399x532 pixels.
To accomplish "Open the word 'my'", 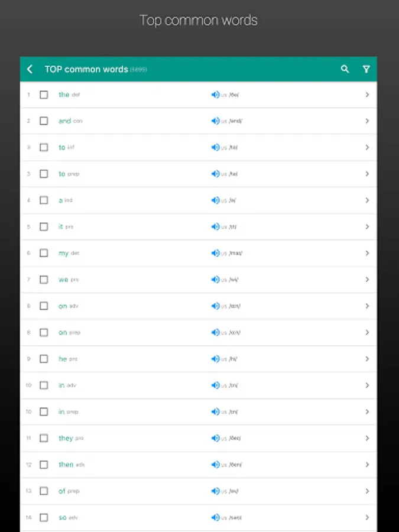I will [x=63, y=254].
